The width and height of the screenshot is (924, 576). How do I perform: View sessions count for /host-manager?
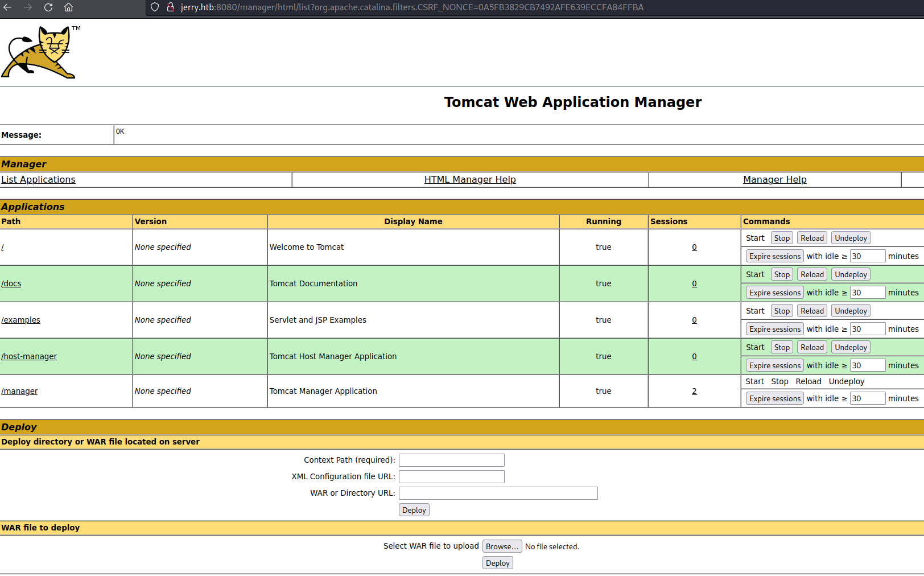click(x=694, y=356)
